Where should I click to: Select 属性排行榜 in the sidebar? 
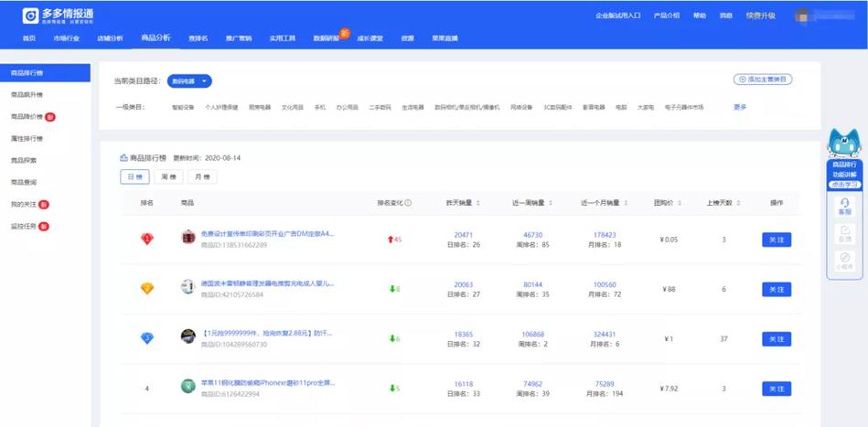(x=27, y=138)
